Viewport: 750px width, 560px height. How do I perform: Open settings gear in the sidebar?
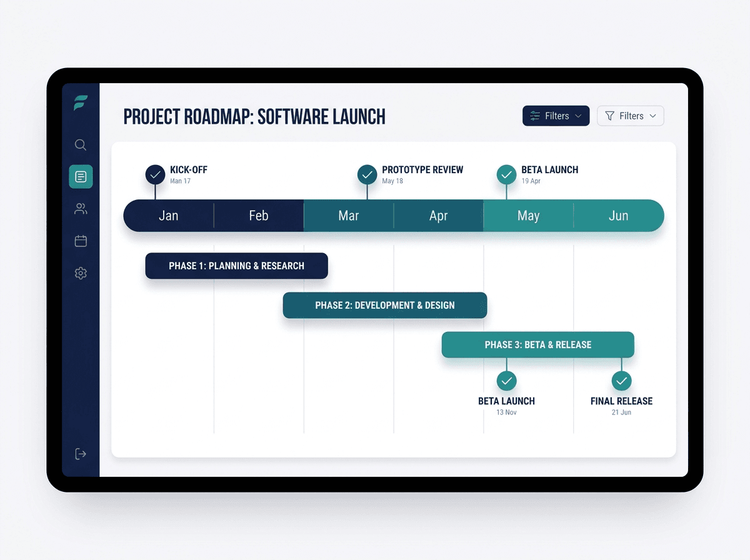[x=81, y=273]
